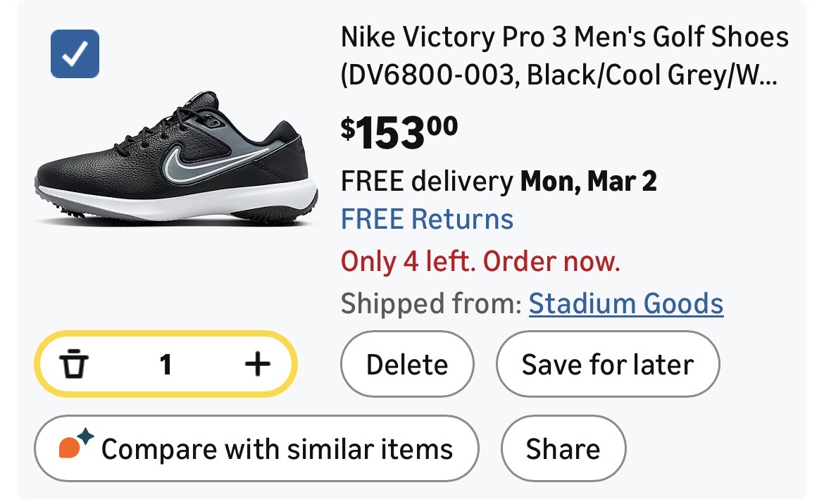Screen dimensions: 824x504
Task: Click the FREE Returns link
Action: 427,219
